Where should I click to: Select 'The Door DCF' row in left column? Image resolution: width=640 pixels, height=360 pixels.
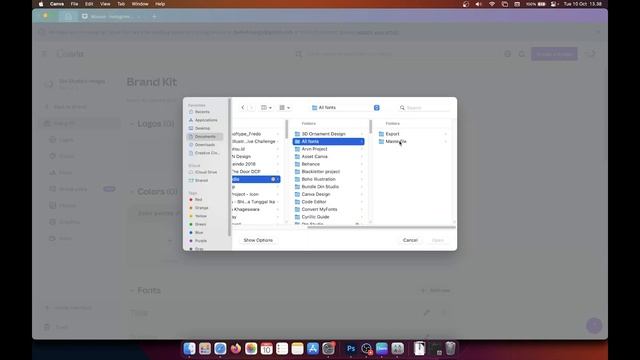click(256, 171)
